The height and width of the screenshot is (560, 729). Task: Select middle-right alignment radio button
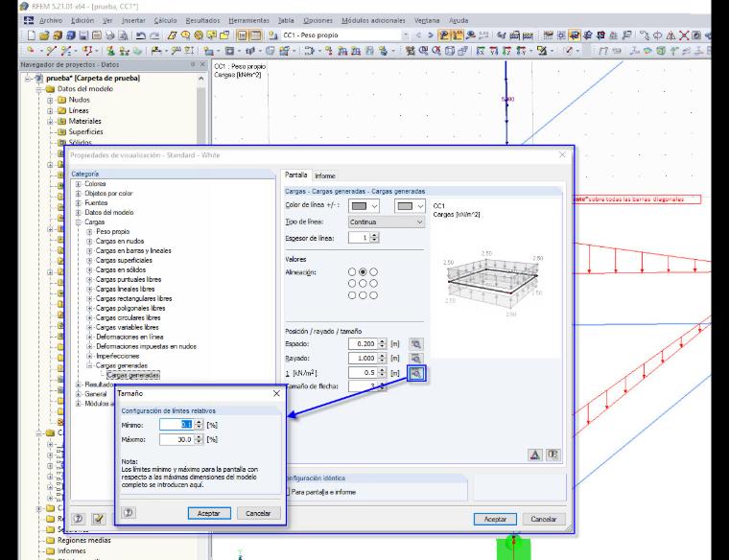coord(374,284)
